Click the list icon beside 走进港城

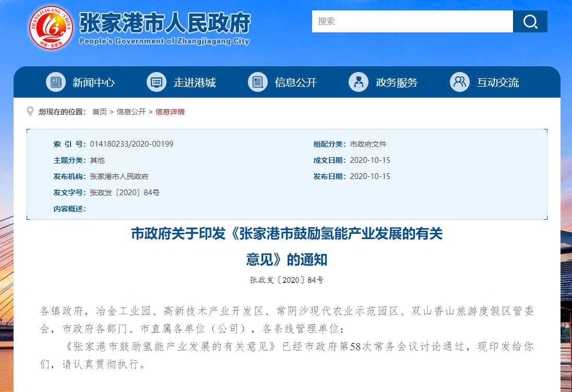tap(157, 82)
